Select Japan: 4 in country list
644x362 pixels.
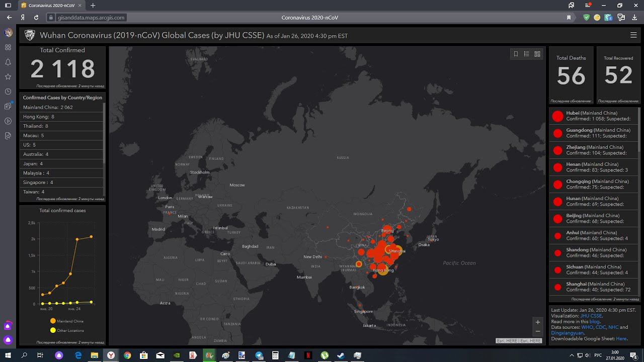point(61,163)
